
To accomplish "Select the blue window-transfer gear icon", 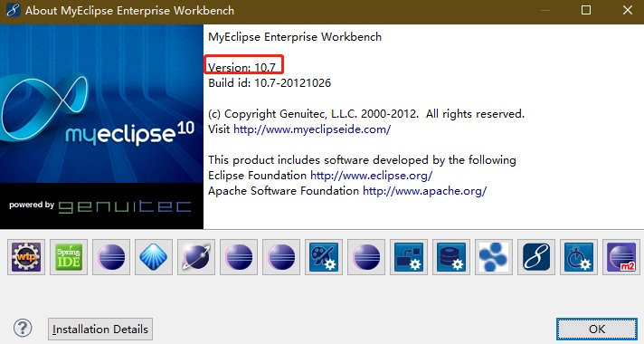I will coord(409,257).
